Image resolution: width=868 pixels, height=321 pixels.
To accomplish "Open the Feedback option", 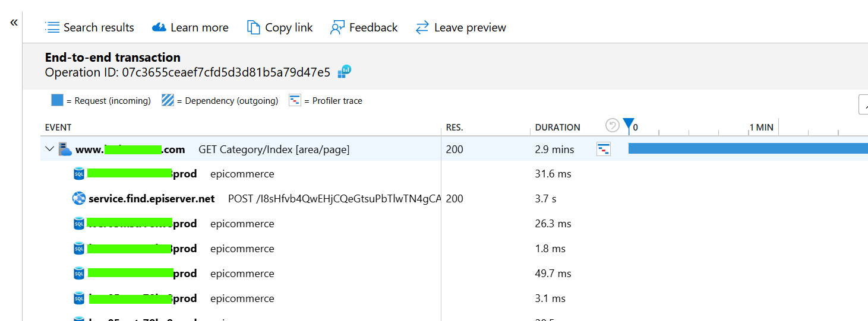I will pyautogui.click(x=364, y=27).
